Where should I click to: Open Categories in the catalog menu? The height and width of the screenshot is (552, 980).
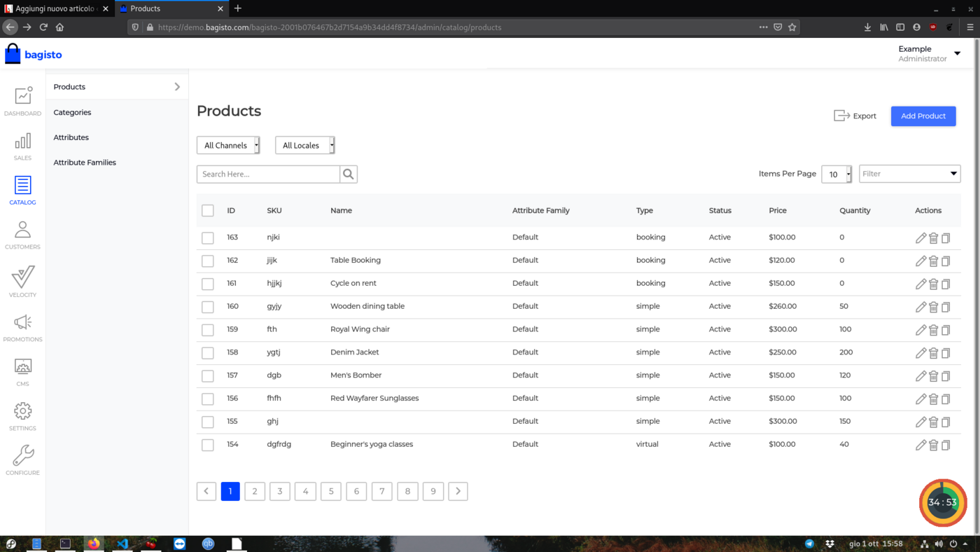pos(73,112)
